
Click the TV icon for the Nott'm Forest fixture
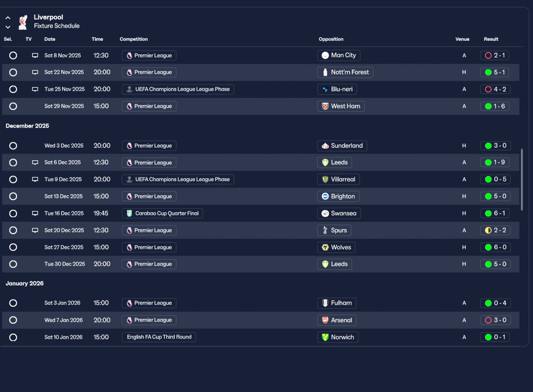(x=35, y=72)
